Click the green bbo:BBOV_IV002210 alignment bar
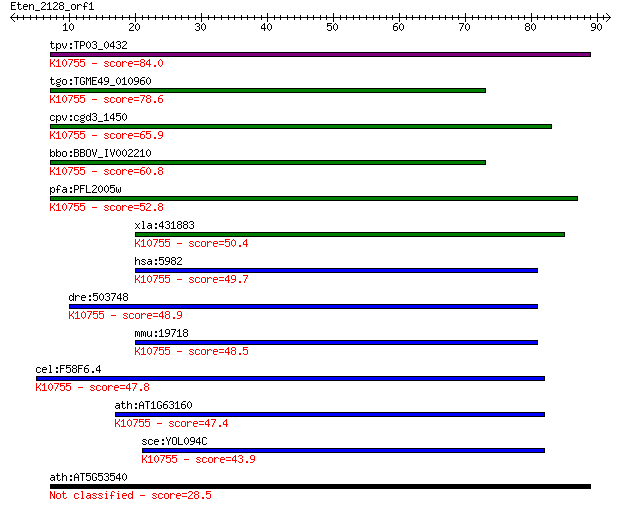 tap(268, 163)
